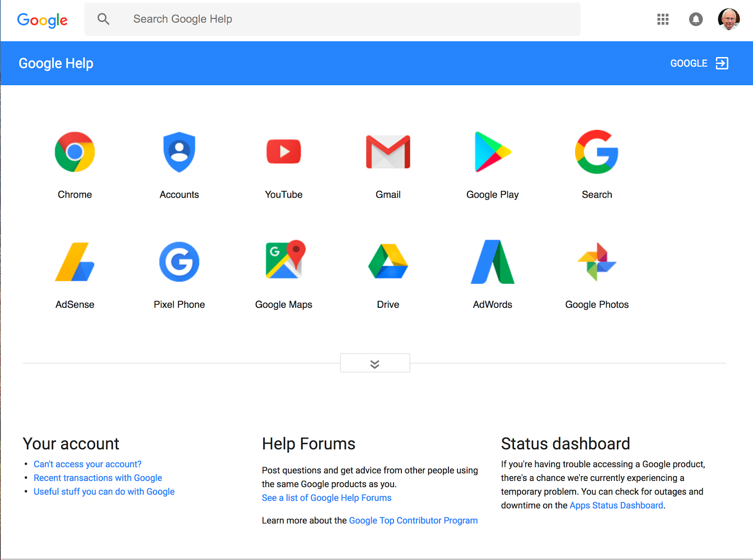Click the Drive text label

388,305
